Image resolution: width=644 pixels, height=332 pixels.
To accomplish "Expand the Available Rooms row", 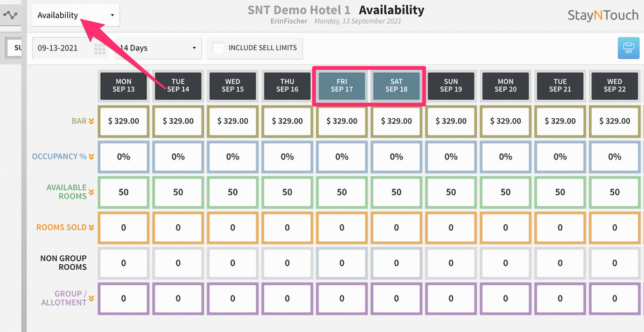I will pos(91,192).
